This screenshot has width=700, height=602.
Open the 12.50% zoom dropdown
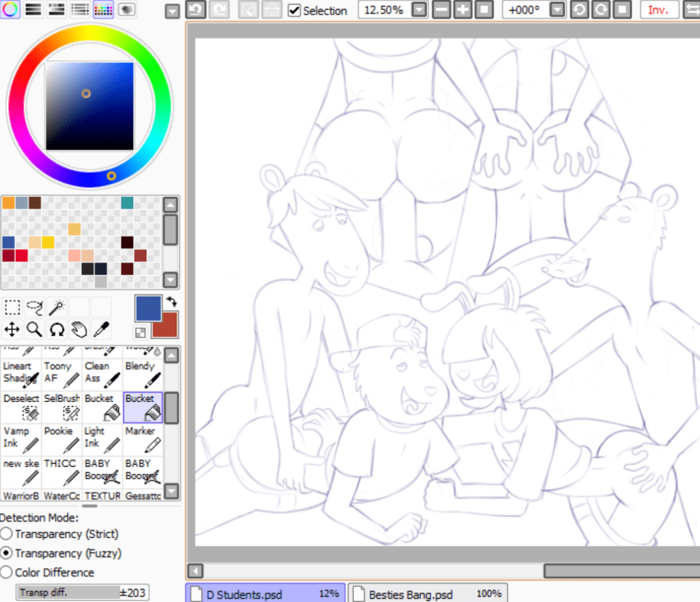tap(419, 10)
